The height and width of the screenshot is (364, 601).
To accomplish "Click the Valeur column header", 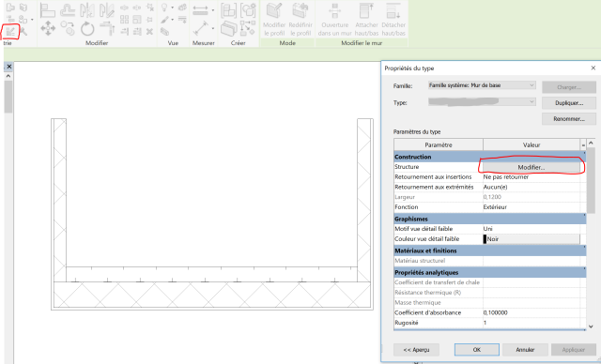I will point(532,145).
